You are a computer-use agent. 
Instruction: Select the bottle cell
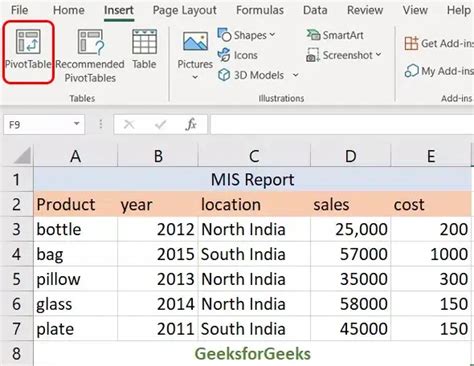click(x=76, y=229)
